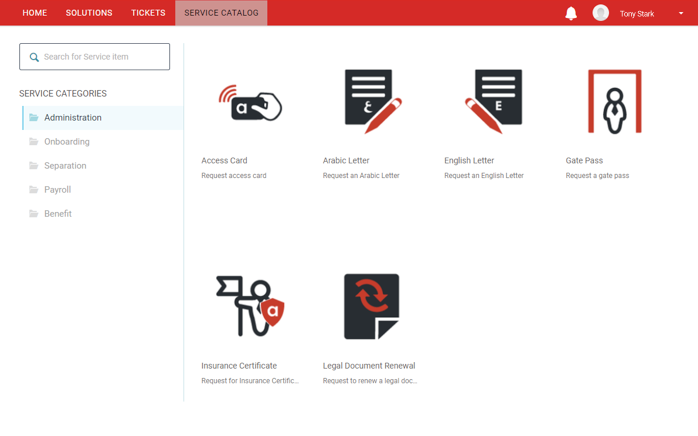Open the Onboarding category

[67, 142]
